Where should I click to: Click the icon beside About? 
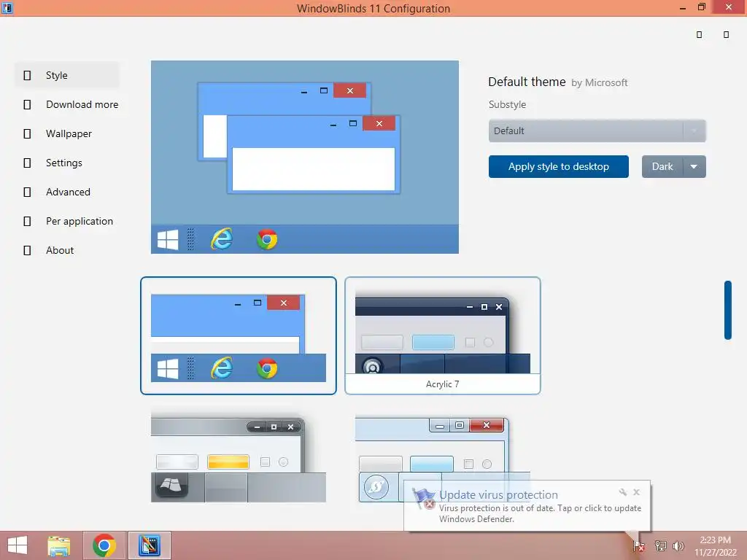pos(27,250)
